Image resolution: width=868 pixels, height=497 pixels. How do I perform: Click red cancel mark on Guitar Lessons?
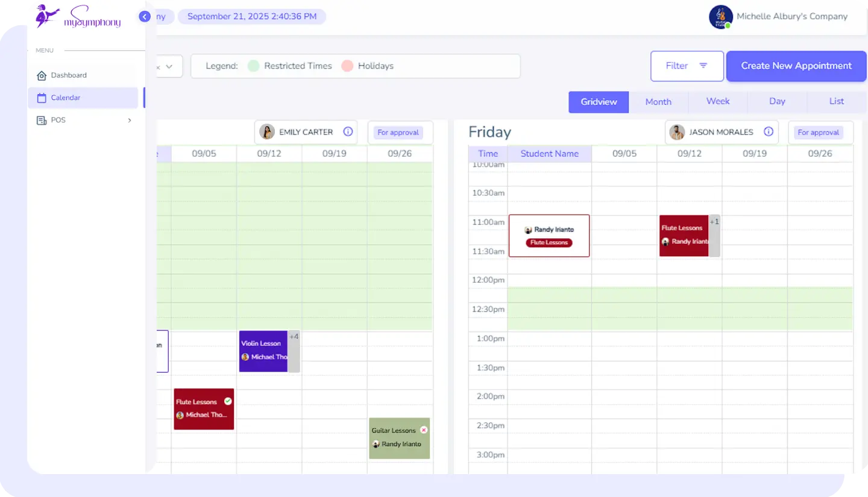(424, 430)
